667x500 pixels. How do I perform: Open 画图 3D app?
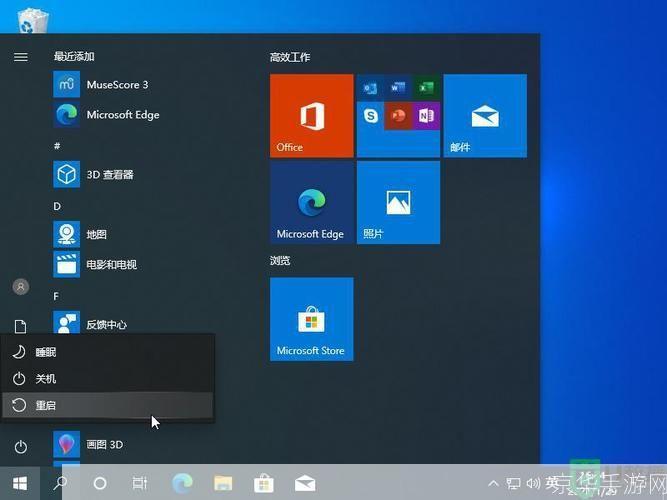(88, 444)
